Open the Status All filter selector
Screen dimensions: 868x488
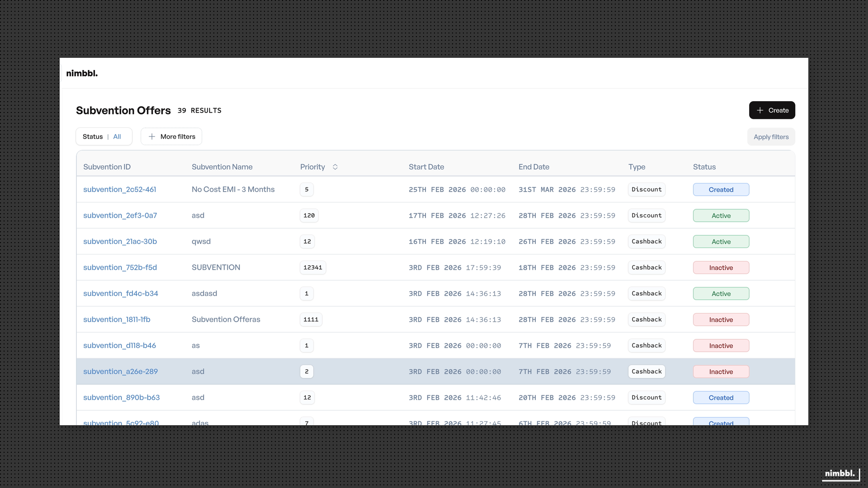[x=104, y=136]
